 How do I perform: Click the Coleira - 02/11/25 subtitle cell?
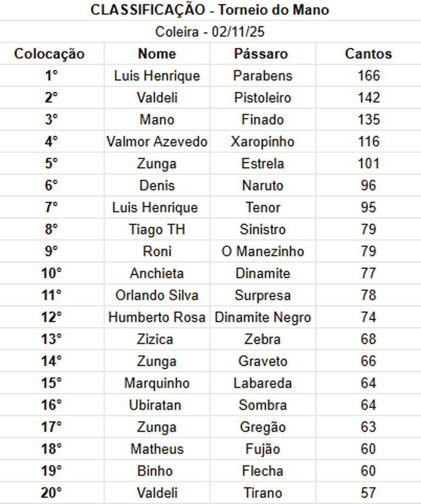(x=210, y=32)
